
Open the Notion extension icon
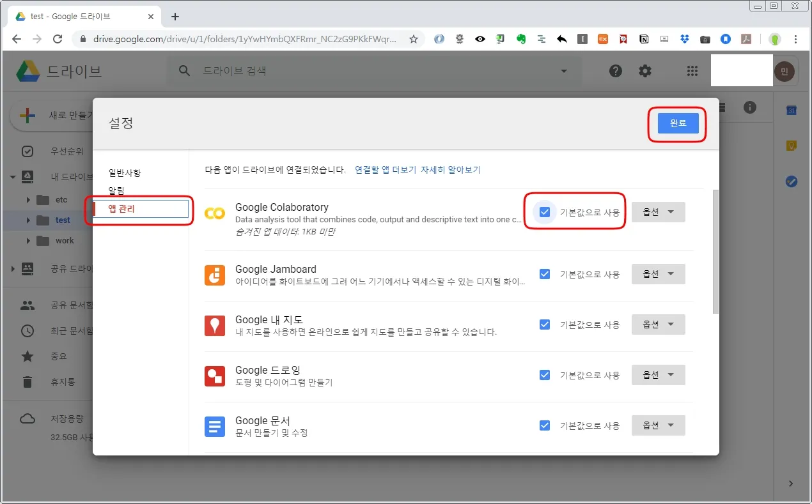tap(644, 39)
